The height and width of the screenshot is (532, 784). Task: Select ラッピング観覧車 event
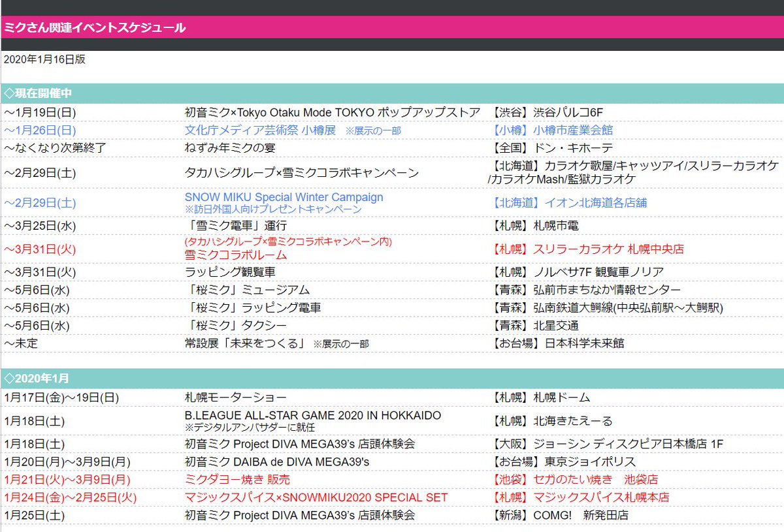coord(230,272)
